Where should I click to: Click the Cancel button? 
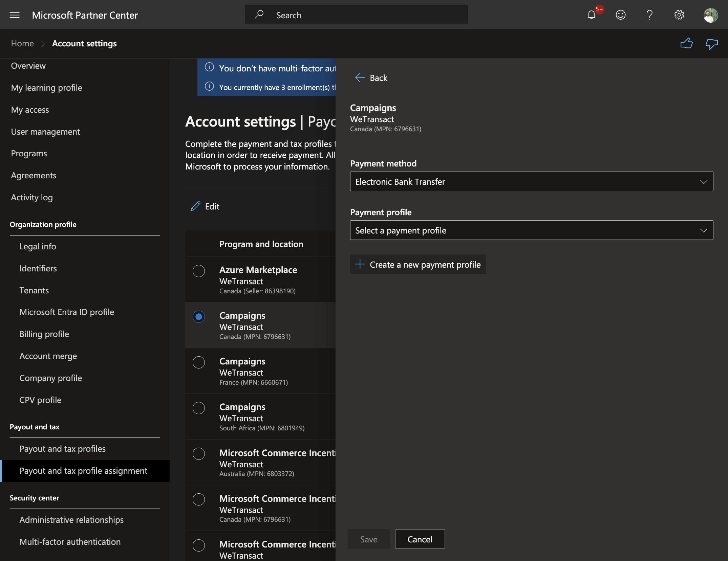[420, 539]
